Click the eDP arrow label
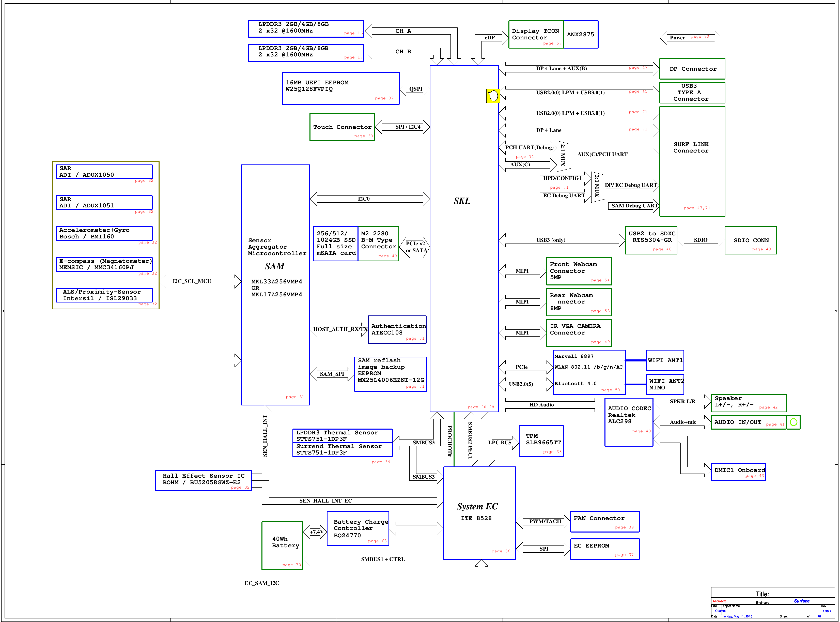840x622 pixels. pos(489,38)
